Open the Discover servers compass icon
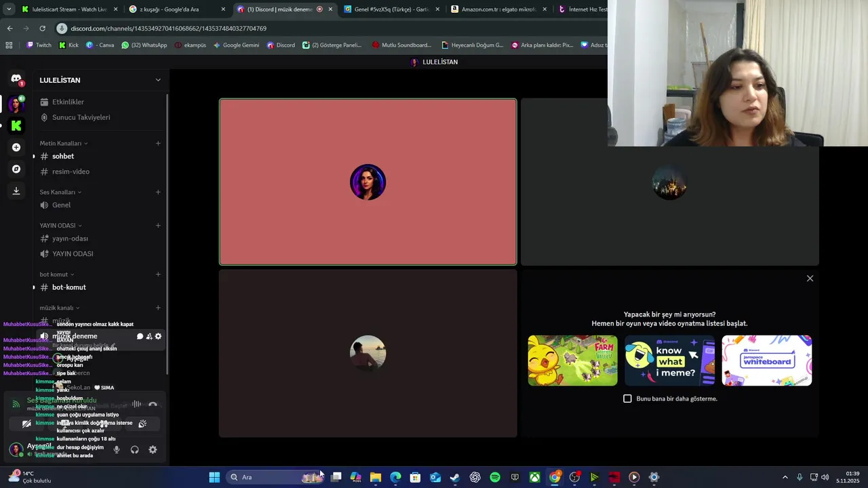The height and width of the screenshot is (488, 868). tap(16, 169)
